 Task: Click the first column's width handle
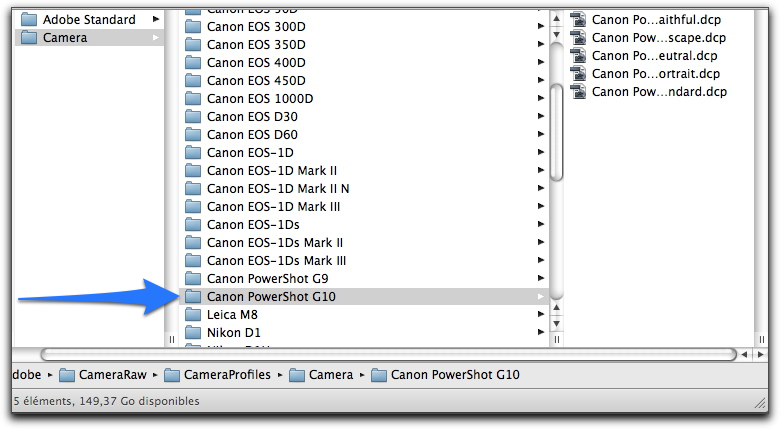[172, 339]
